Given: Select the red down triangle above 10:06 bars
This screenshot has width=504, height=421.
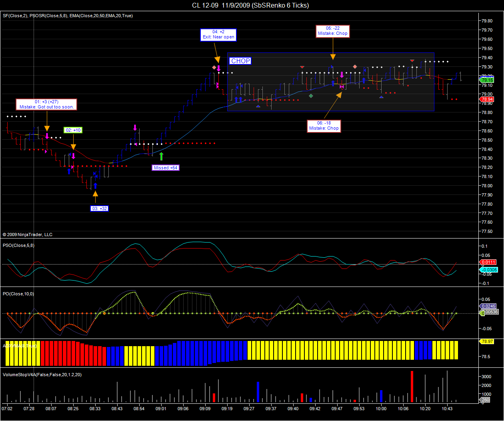Looking at the screenshot, I should click(412, 61).
